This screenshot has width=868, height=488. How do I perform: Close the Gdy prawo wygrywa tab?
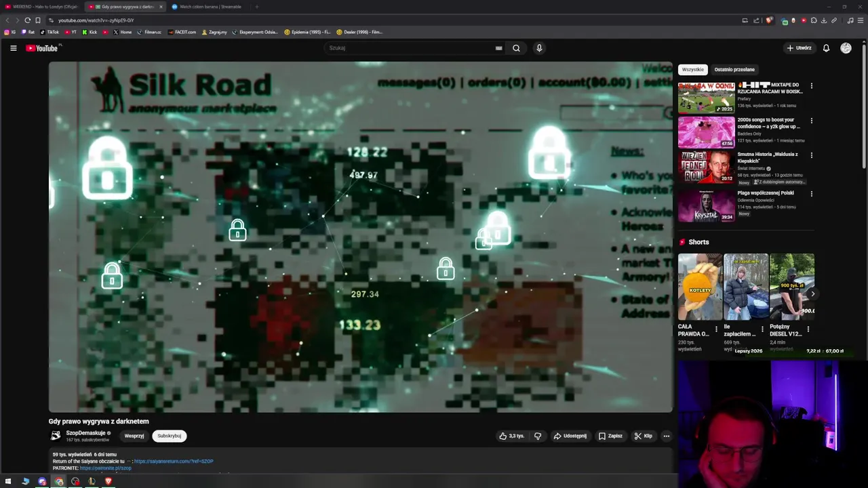coord(161,7)
